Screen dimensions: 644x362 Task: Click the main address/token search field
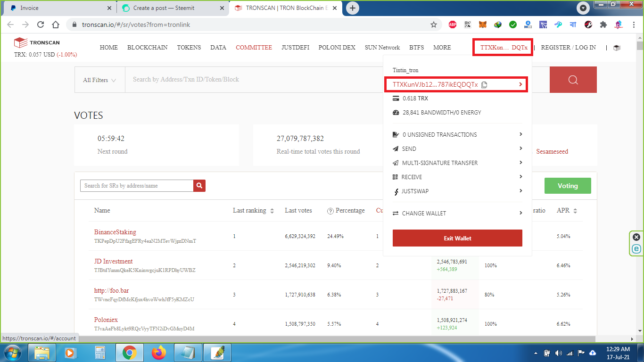pyautogui.click(x=337, y=80)
